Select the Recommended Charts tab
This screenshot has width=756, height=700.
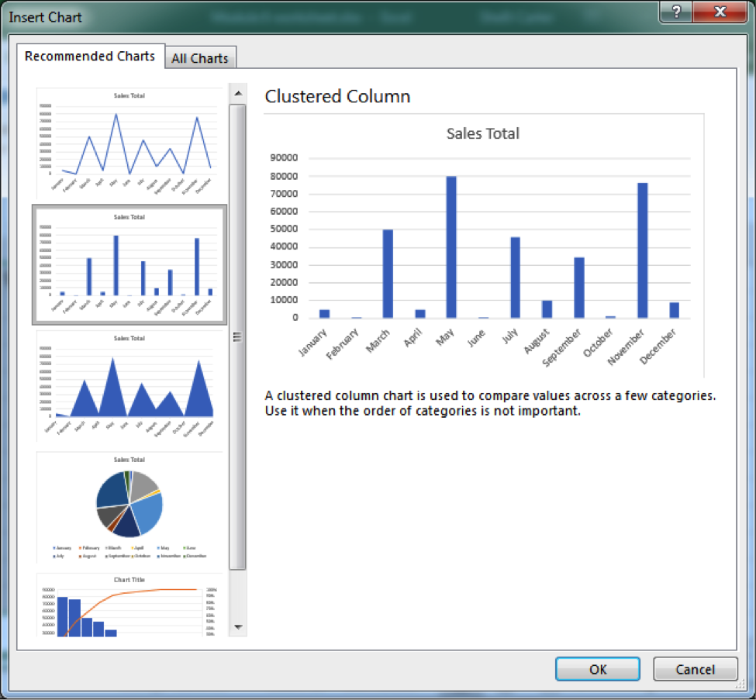click(90, 56)
